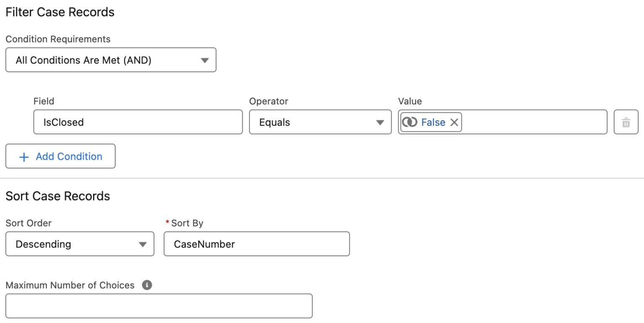Click the Sort Case Records section heading
The image size is (644, 323).
tap(58, 195)
